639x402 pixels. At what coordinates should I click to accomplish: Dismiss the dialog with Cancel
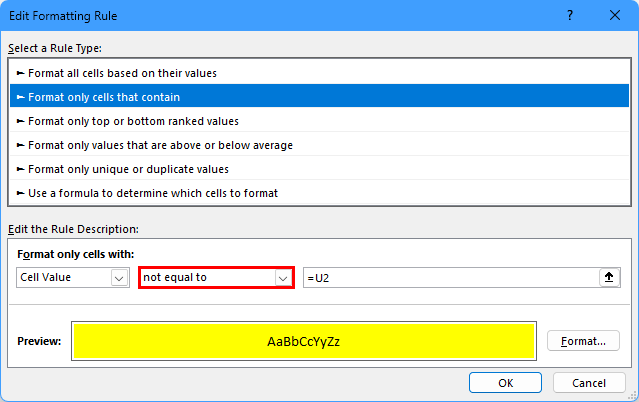(589, 382)
